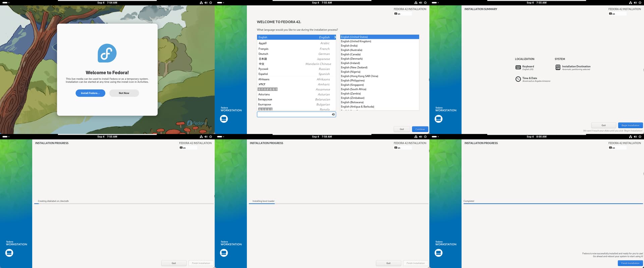
Task: Start setup with the Begin Installation button
Action: 630,125
